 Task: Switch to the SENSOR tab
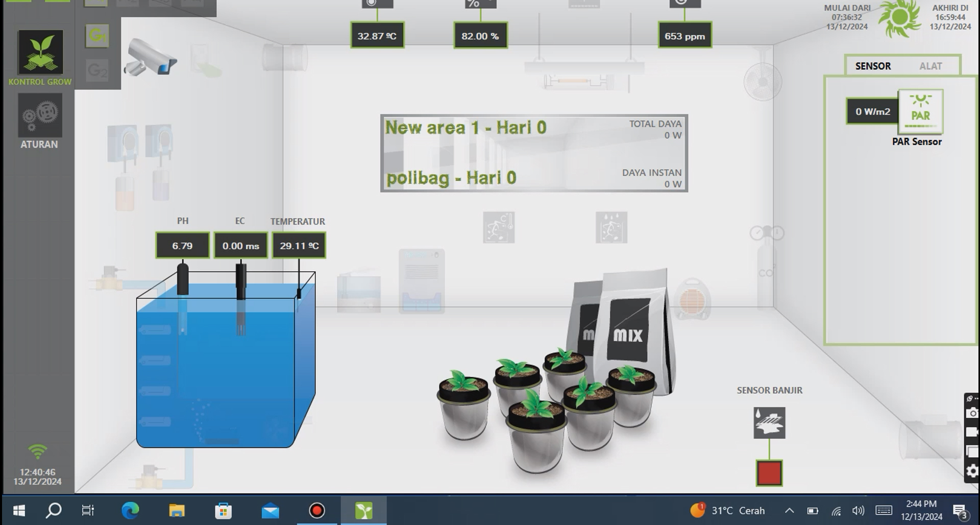873,66
